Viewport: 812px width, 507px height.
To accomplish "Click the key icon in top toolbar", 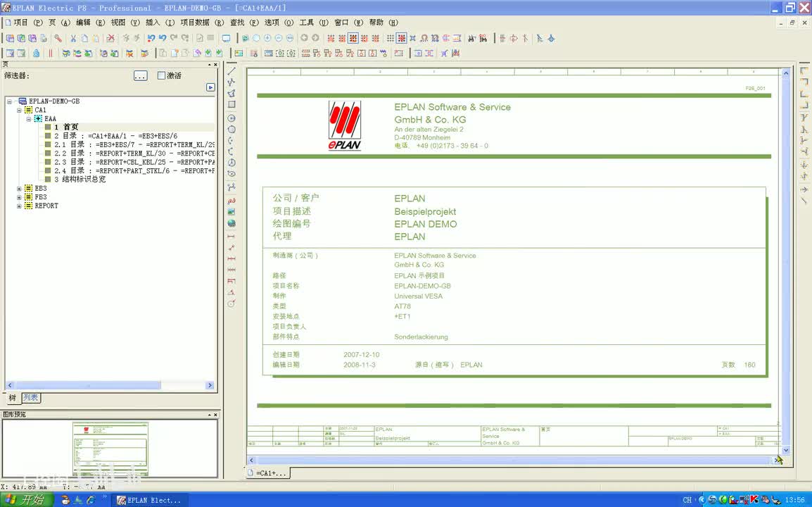I will click(58, 38).
